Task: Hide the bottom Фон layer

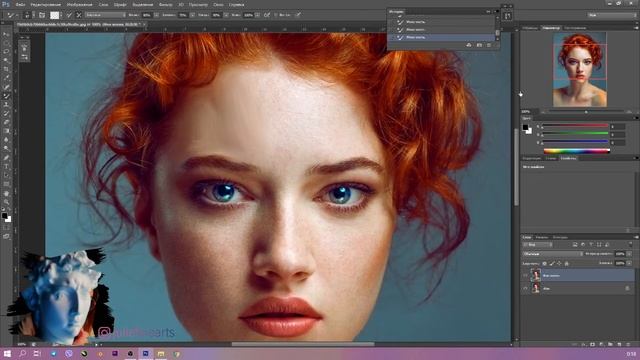Action: click(526, 288)
